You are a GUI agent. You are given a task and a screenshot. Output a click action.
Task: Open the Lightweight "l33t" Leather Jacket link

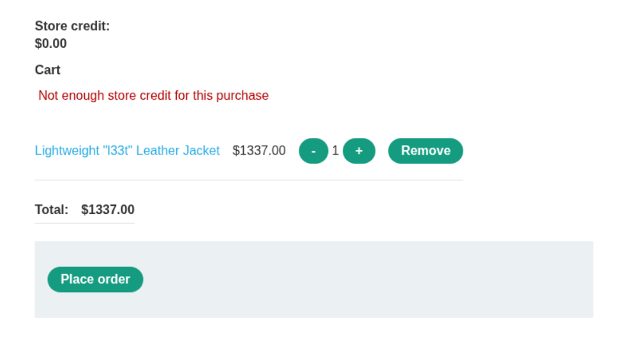(x=127, y=151)
